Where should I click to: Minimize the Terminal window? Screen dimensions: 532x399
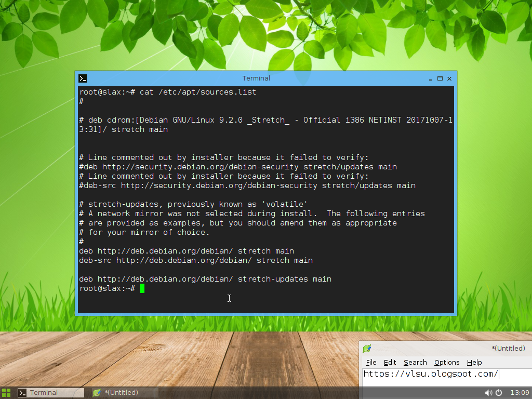click(431, 79)
